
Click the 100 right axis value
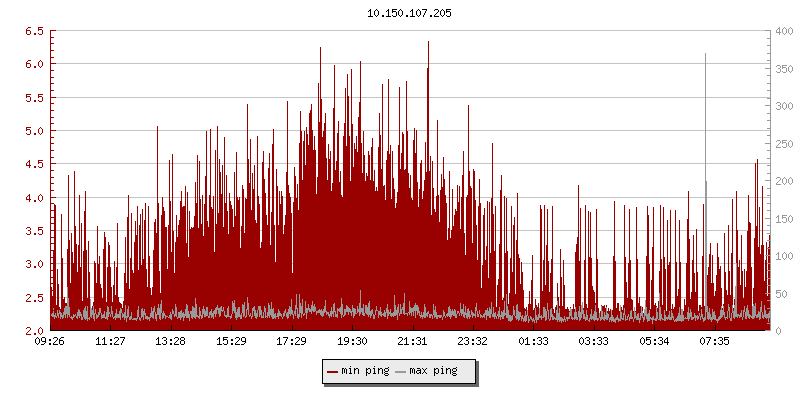(784, 256)
